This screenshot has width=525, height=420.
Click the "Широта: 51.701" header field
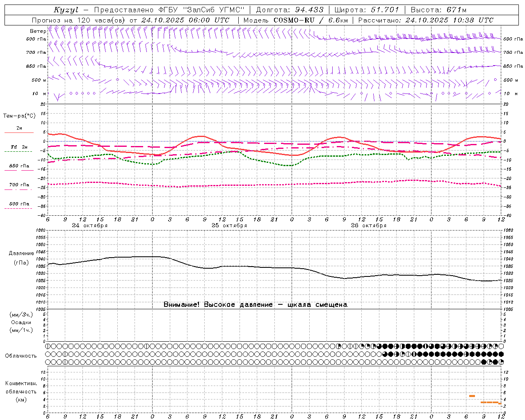(367, 10)
